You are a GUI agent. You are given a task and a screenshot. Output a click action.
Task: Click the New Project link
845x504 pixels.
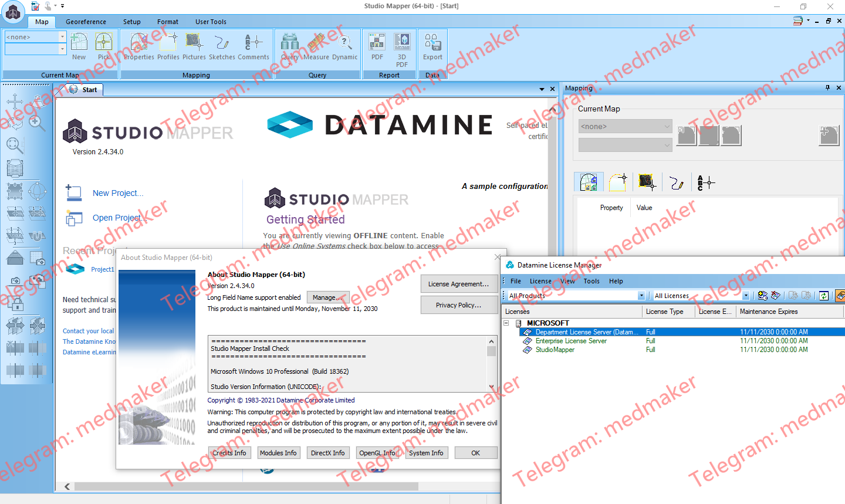click(x=118, y=193)
